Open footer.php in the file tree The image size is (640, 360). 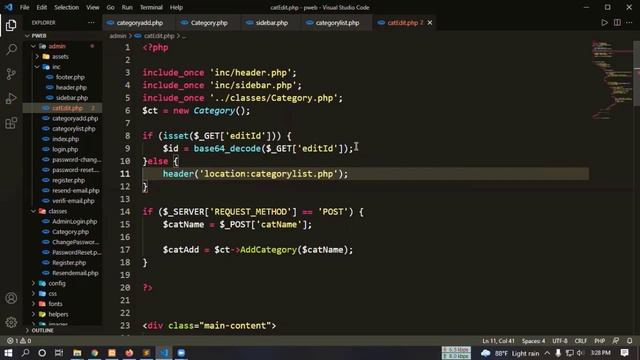click(70, 77)
